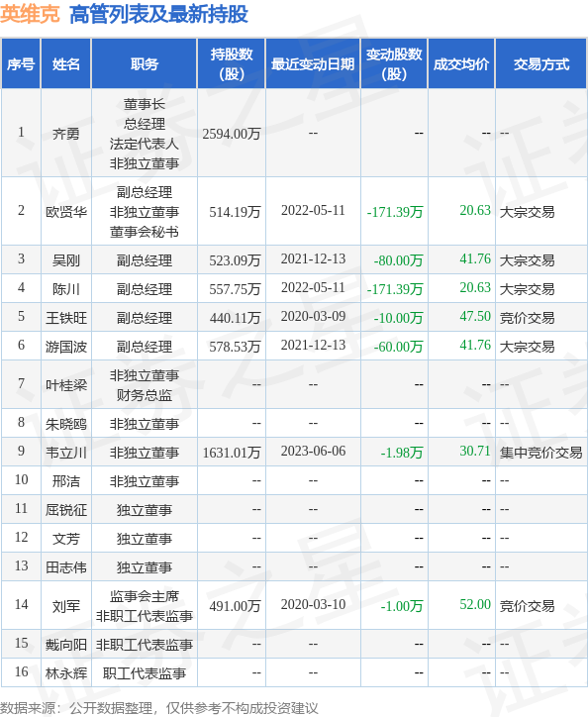
Task: Select the name 陈川
Action: coord(66,289)
